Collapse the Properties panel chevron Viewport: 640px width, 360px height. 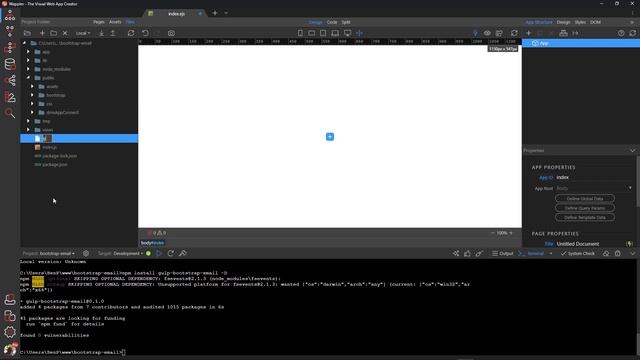[x=632, y=151]
